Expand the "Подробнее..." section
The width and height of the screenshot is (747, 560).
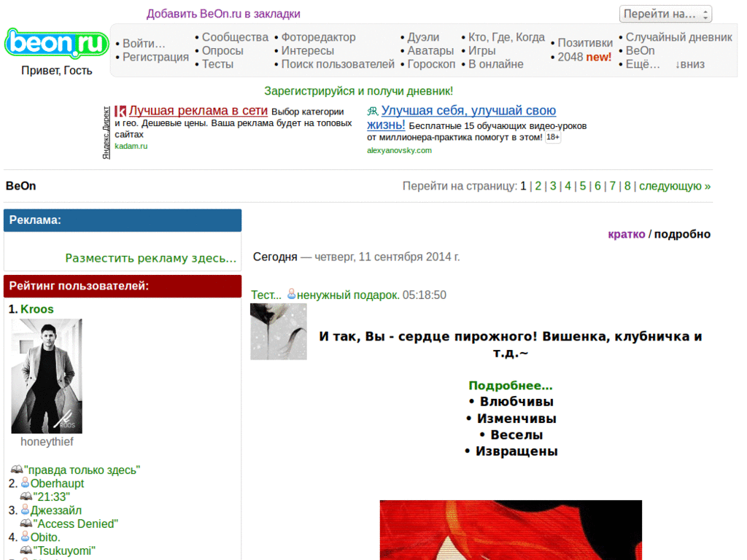pyautogui.click(x=511, y=386)
